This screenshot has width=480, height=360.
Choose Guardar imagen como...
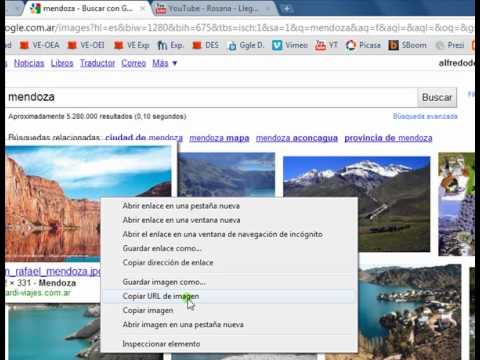[x=229, y=282]
